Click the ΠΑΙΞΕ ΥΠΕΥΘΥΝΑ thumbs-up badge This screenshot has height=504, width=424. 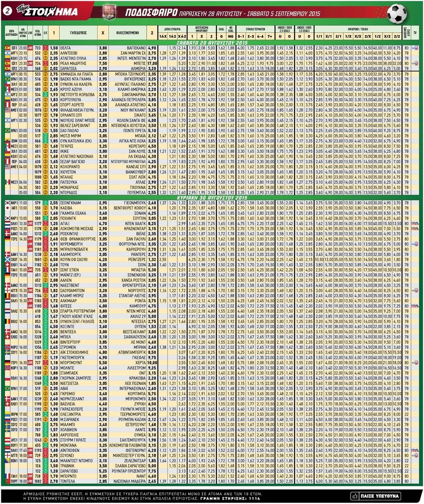[375, 496]
